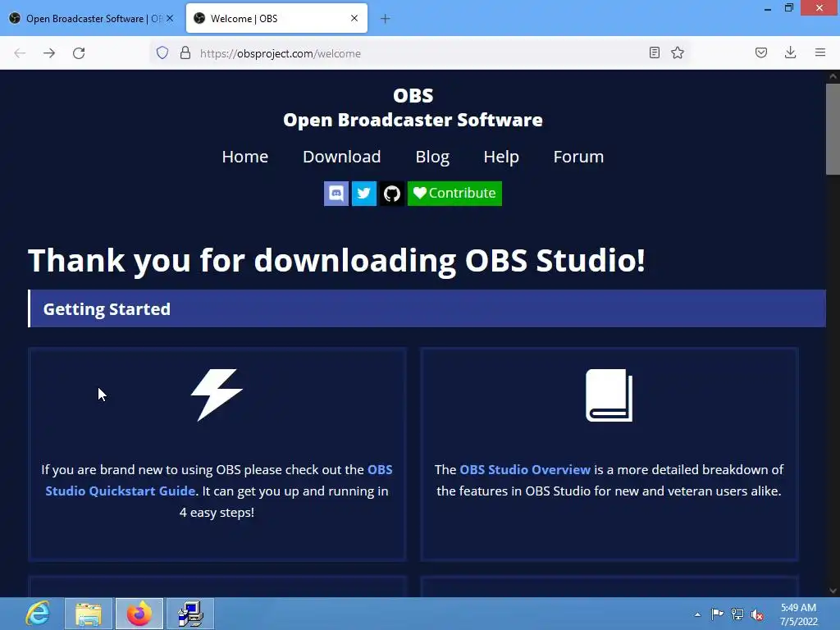Image resolution: width=840 pixels, height=630 pixels.
Task: Open Home in site navigation
Action: [244, 157]
